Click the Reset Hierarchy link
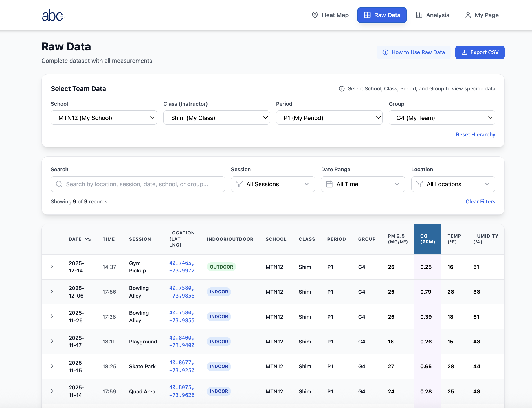This screenshot has height=408, width=532. click(475, 135)
